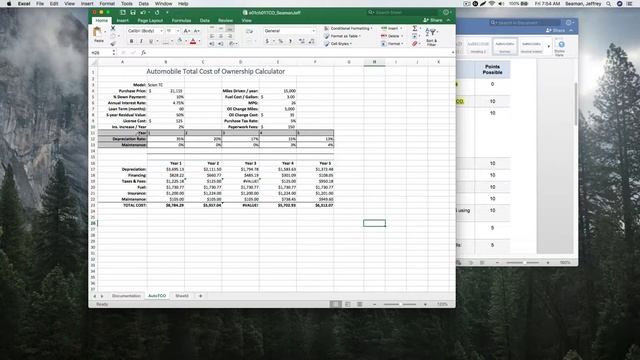The width and height of the screenshot is (640, 360).
Task: Click the Redo arrow icon
Action: (157, 13)
